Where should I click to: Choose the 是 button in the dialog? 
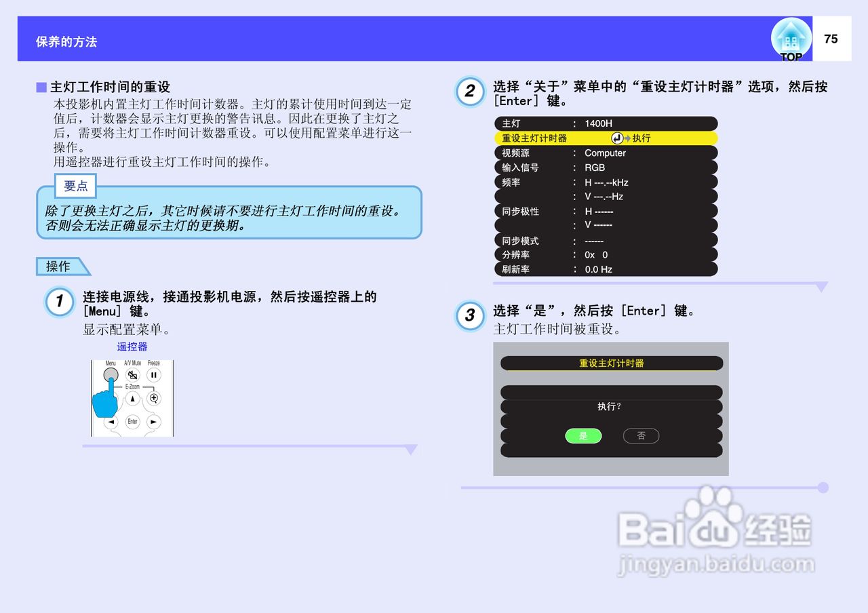(x=583, y=435)
